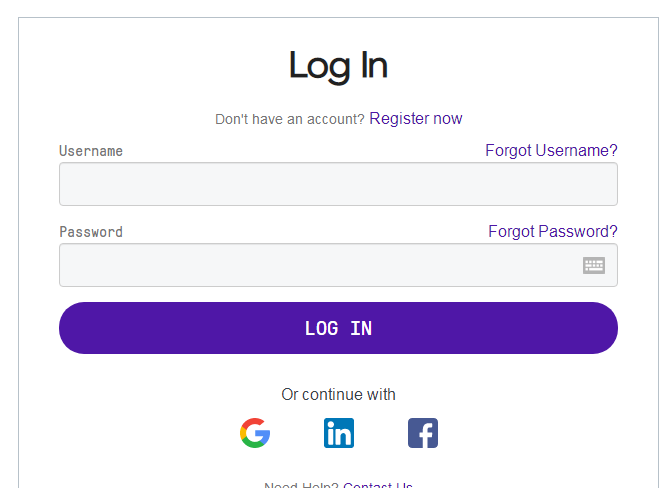The height and width of the screenshot is (488, 666).
Task: Click the Register now link
Action: point(416,119)
